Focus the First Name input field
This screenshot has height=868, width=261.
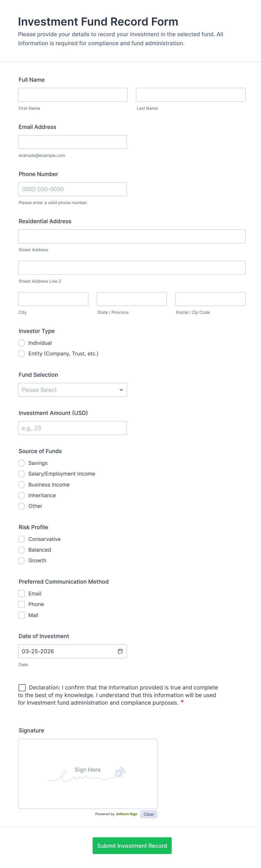coord(73,95)
